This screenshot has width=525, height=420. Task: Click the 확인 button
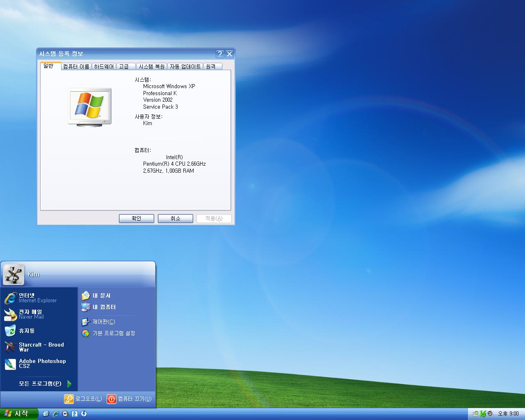137,219
